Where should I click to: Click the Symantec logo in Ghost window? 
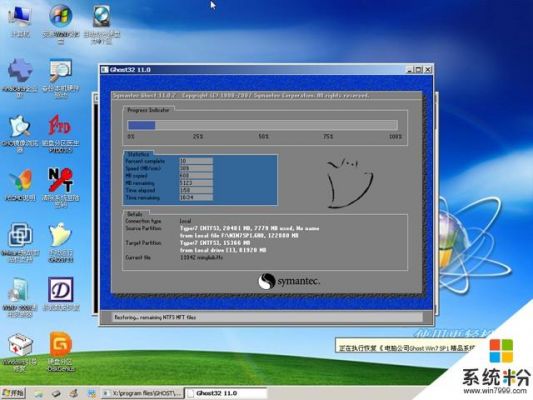point(289,281)
